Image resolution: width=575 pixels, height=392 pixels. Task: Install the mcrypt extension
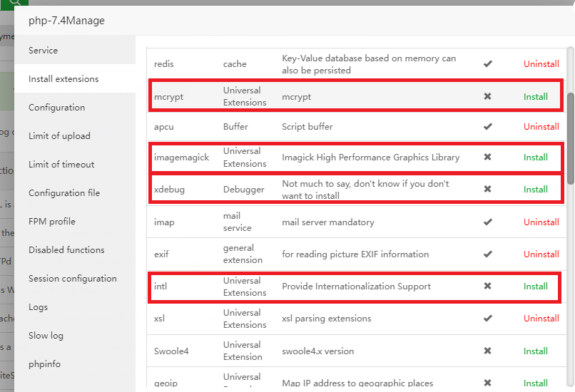[536, 96]
